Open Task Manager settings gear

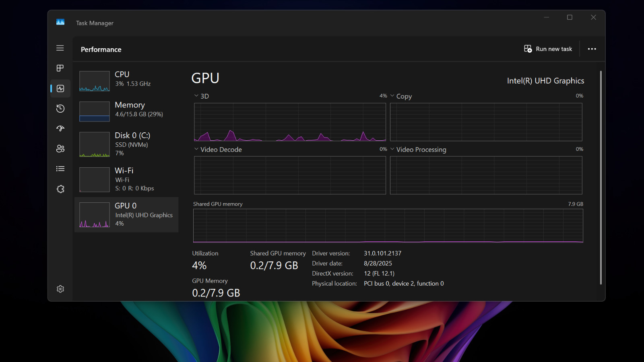60,289
